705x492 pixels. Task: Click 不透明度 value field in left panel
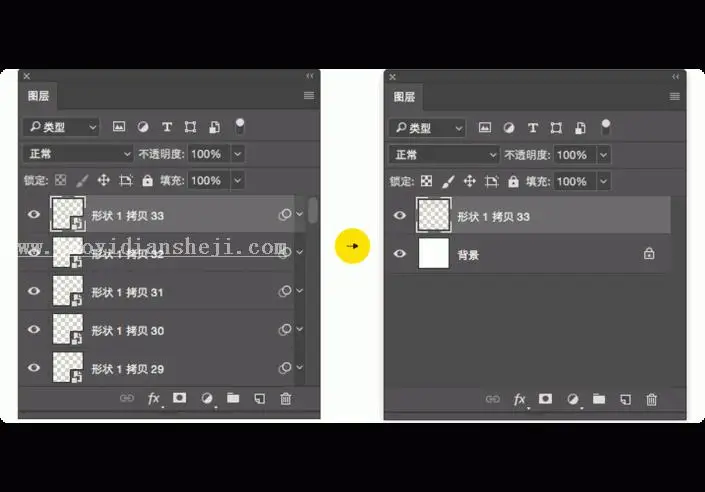coord(209,154)
